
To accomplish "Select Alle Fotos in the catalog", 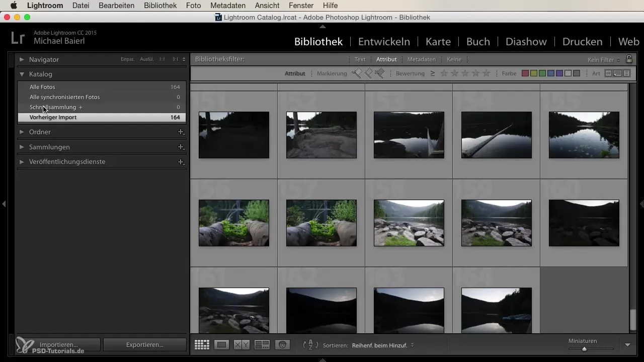I will click(102, 87).
